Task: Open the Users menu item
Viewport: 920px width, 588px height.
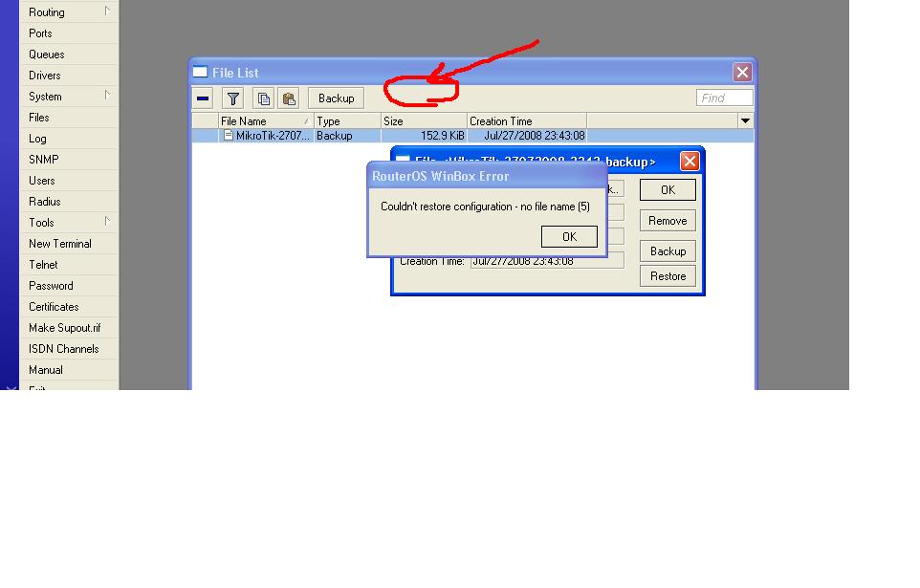Action: pyautogui.click(x=69, y=180)
